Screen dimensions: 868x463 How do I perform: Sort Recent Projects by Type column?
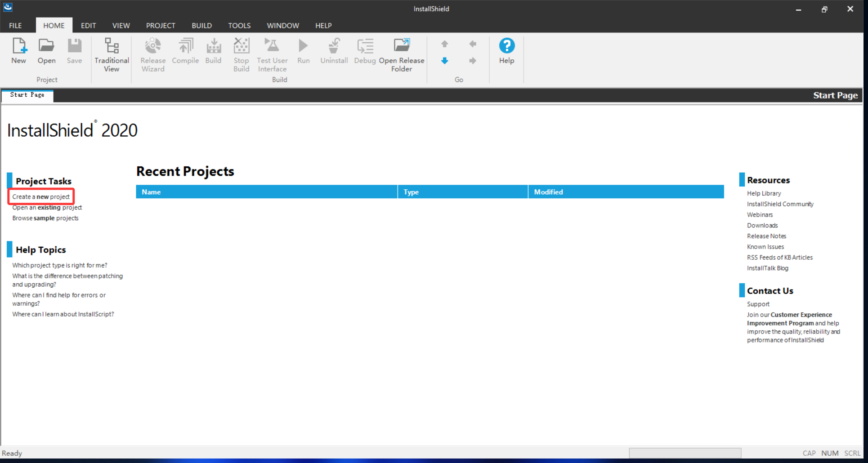pos(463,192)
